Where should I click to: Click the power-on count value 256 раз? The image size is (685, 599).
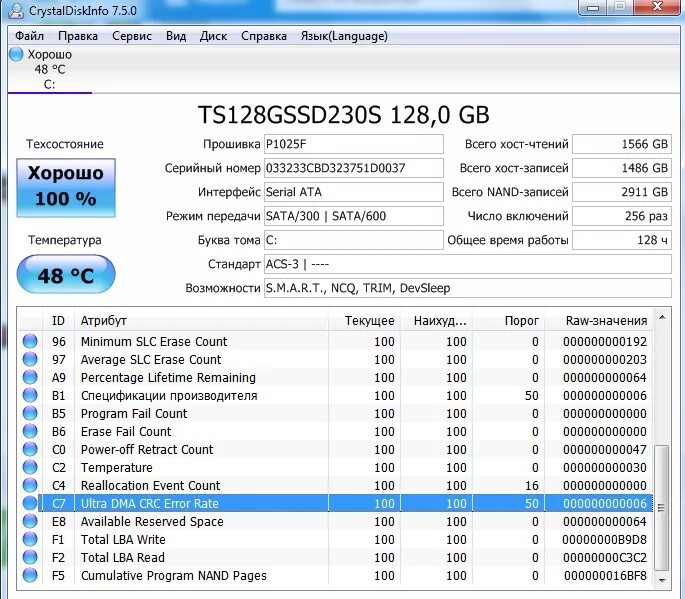coord(622,216)
